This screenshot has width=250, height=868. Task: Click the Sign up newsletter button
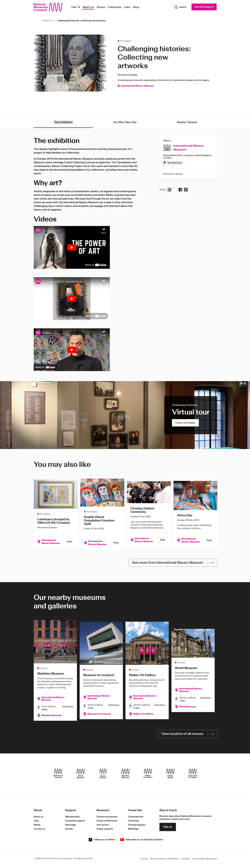(x=168, y=827)
